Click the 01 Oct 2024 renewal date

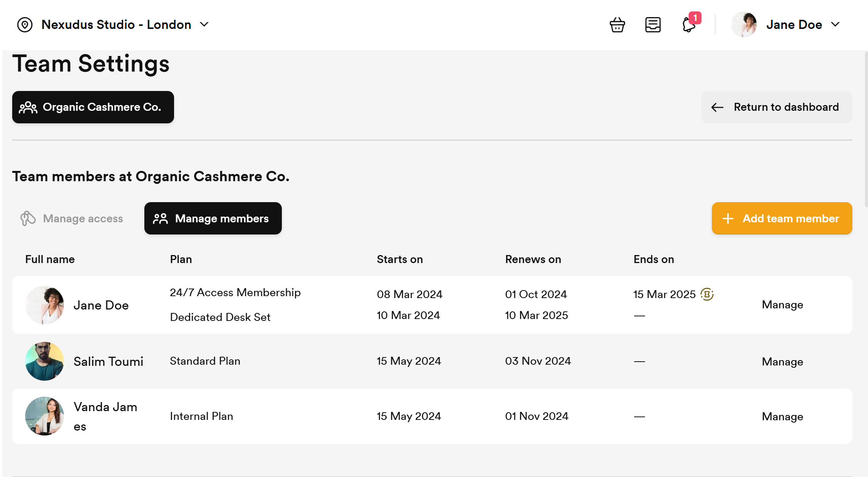536,294
